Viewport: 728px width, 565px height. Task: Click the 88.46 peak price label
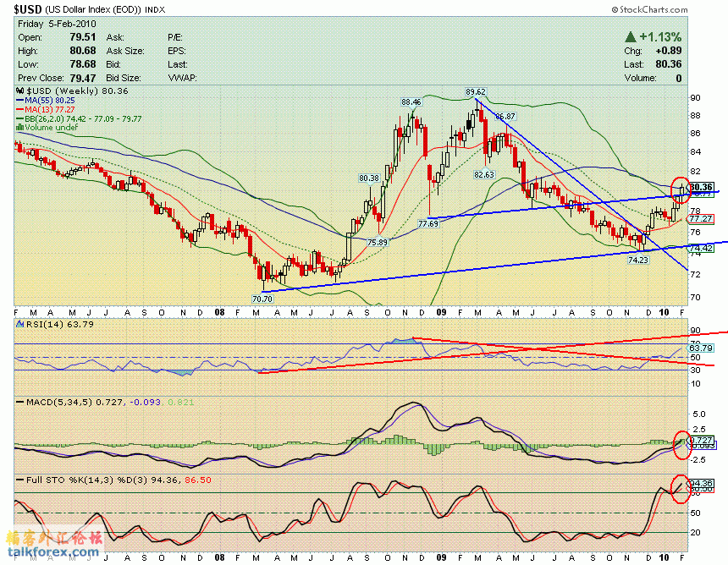pos(411,101)
